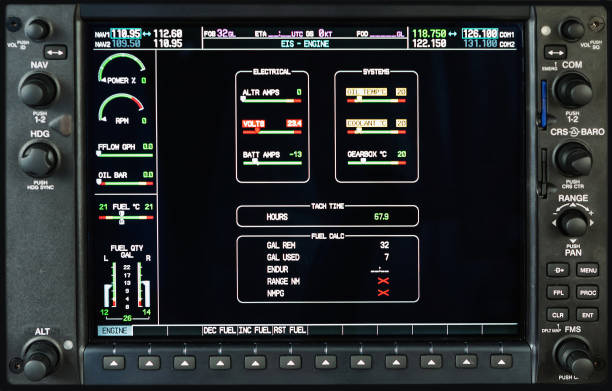Click the ALT altitude knob
612x391 pixels.
click(x=41, y=359)
